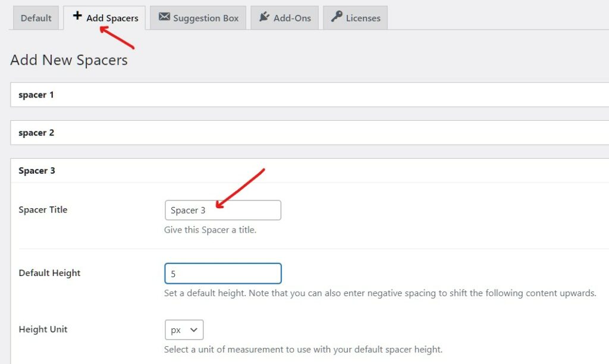609x364 pixels.
Task: Switch to the Add-Ons tab
Action: (x=284, y=17)
